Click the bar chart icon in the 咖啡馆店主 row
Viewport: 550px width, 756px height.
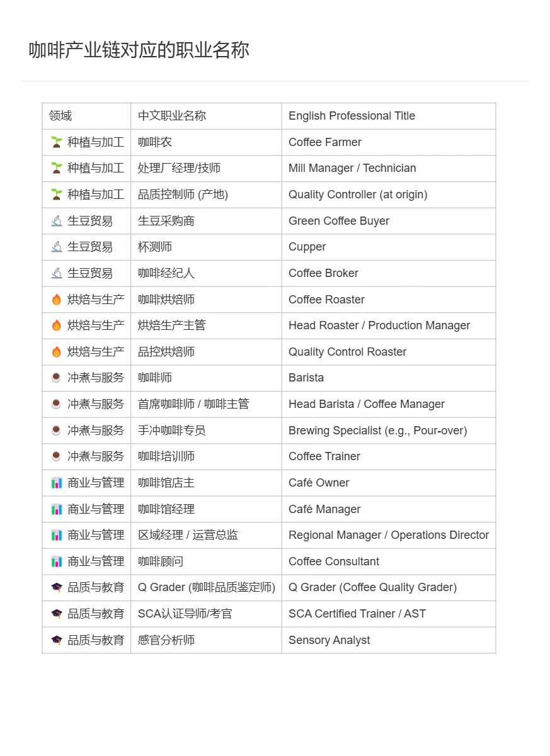pos(57,483)
